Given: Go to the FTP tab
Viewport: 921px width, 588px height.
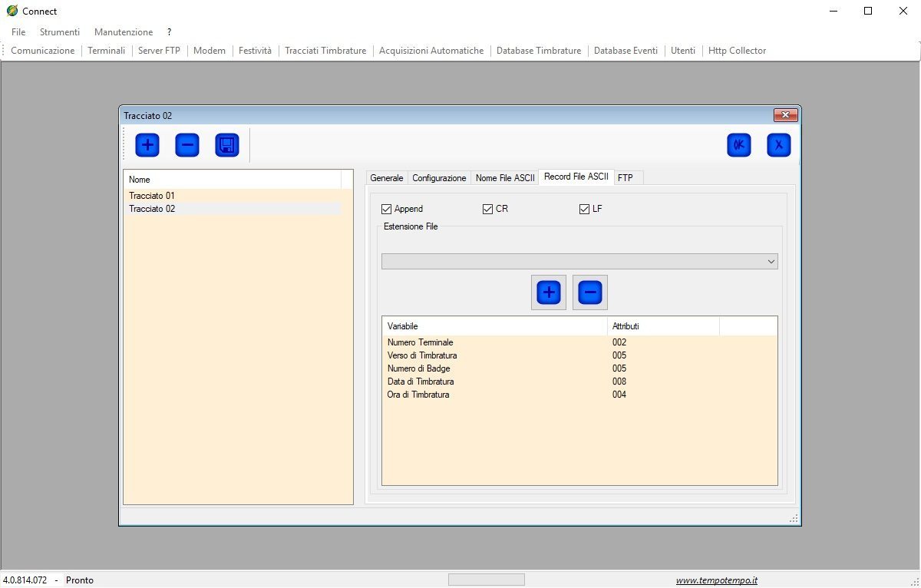Looking at the screenshot, I should [x=626, y=178].
